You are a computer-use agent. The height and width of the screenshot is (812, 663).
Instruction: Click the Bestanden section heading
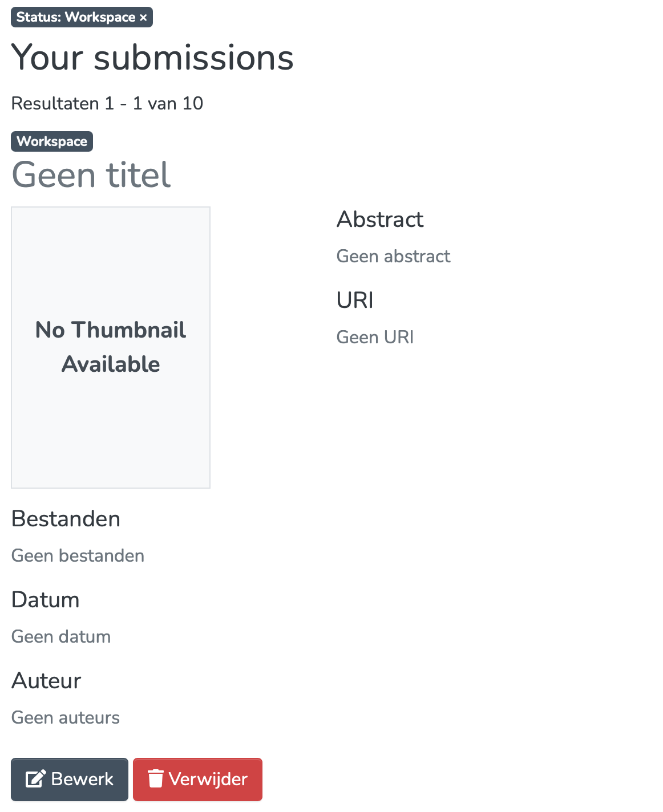click(x=66, y=519)
